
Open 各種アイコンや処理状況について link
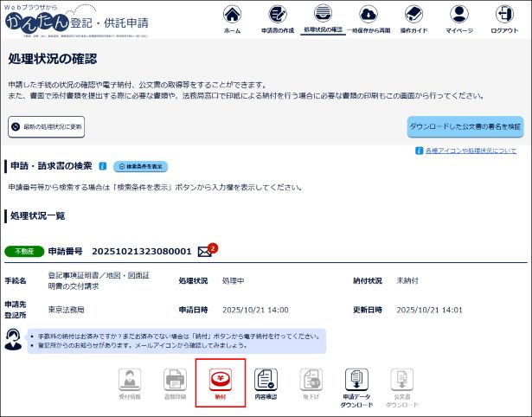coord(471,151)
